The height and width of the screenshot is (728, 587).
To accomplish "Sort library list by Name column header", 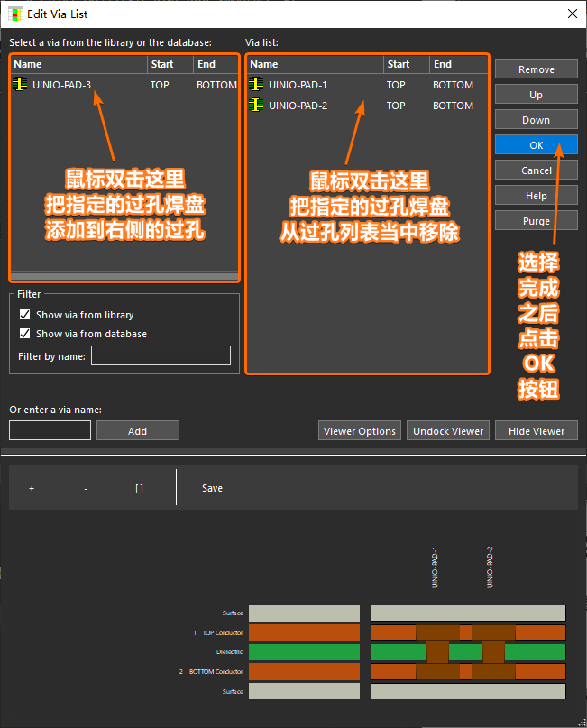I will tap(79, 64).
